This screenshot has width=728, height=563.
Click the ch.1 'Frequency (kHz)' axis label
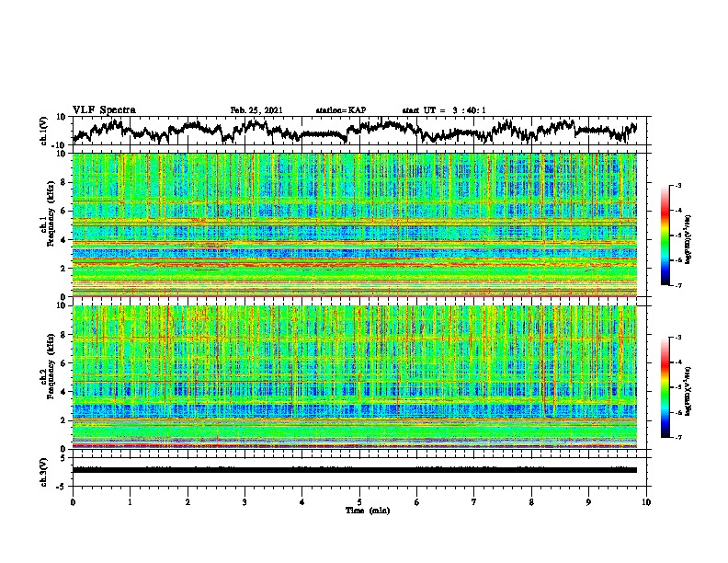(x=51, y=213)
